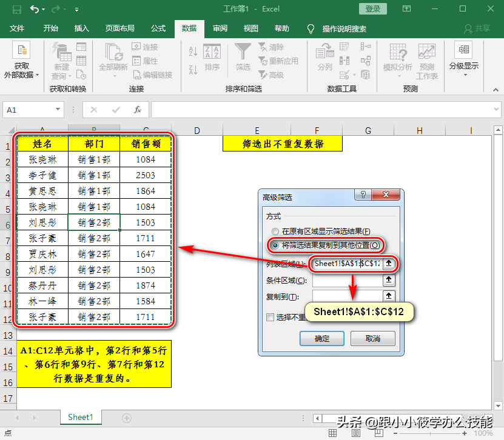Click the insert function fx icon

(137, 110)
